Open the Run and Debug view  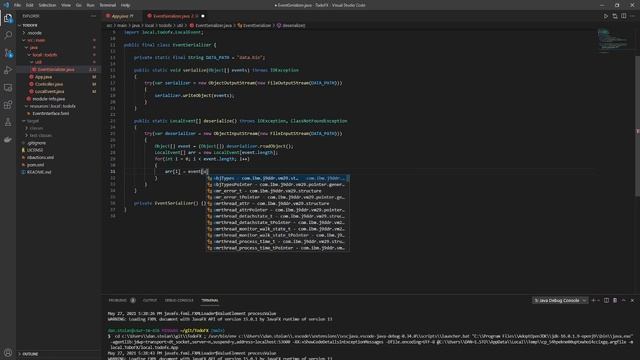8,70
